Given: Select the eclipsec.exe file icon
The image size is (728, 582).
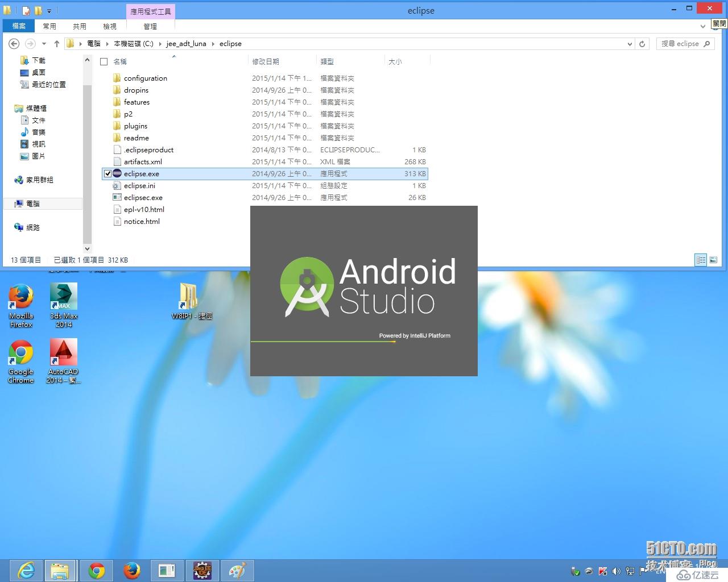Looking at the screenshot, I should click(x=117, y=197).
